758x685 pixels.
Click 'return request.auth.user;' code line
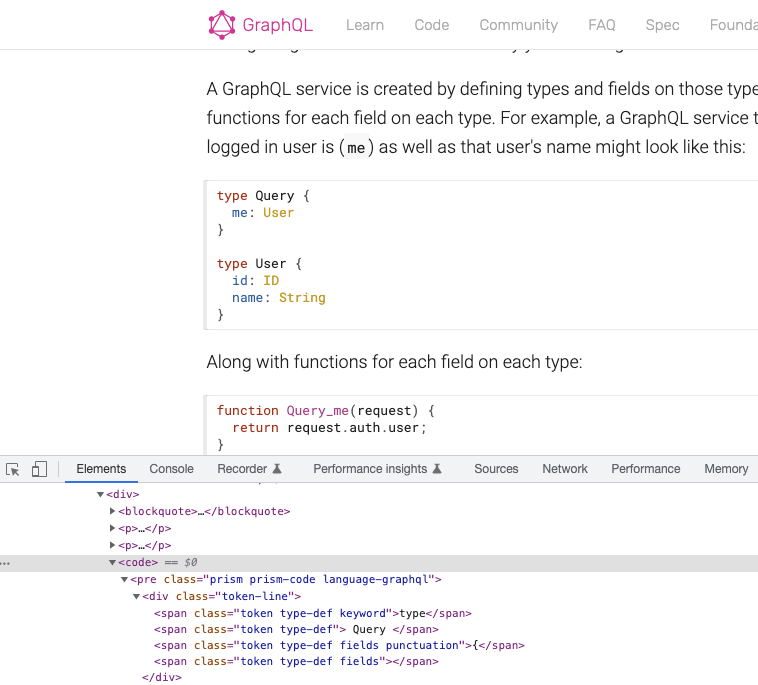click(329, 427)
